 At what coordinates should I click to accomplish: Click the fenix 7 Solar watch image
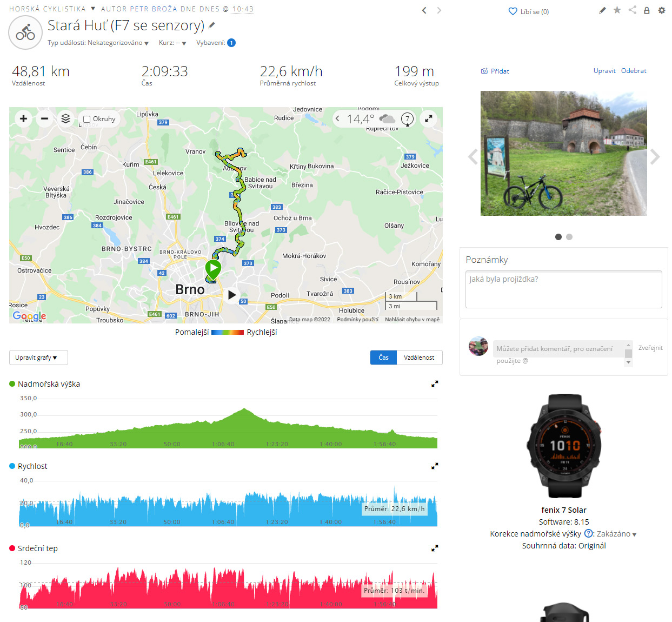[x=564, y=446]
